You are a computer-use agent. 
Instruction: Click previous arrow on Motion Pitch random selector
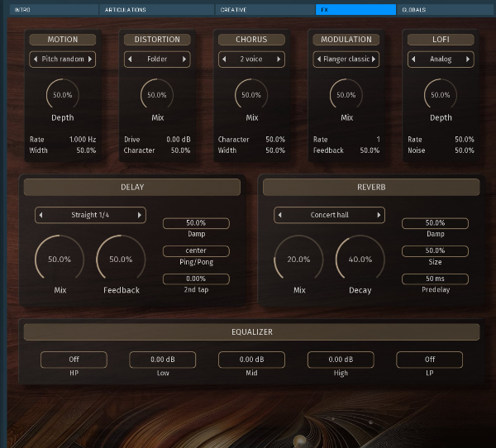click(x=35, y=60)
